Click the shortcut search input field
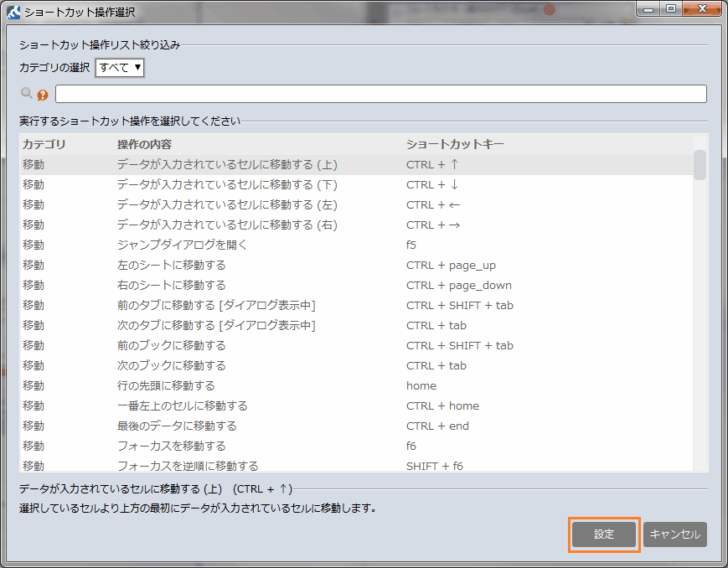This screenshot has width=728, height=568. click(381, 93)
